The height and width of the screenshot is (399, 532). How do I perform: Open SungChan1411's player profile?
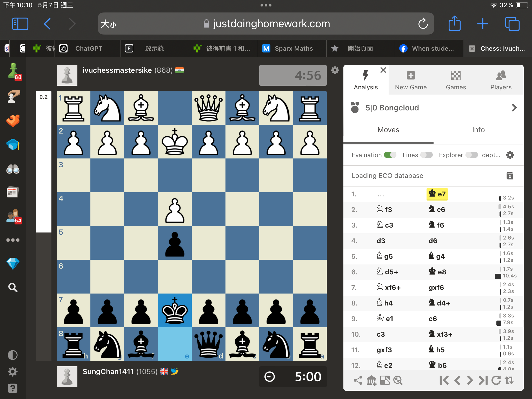click(108, 371)
